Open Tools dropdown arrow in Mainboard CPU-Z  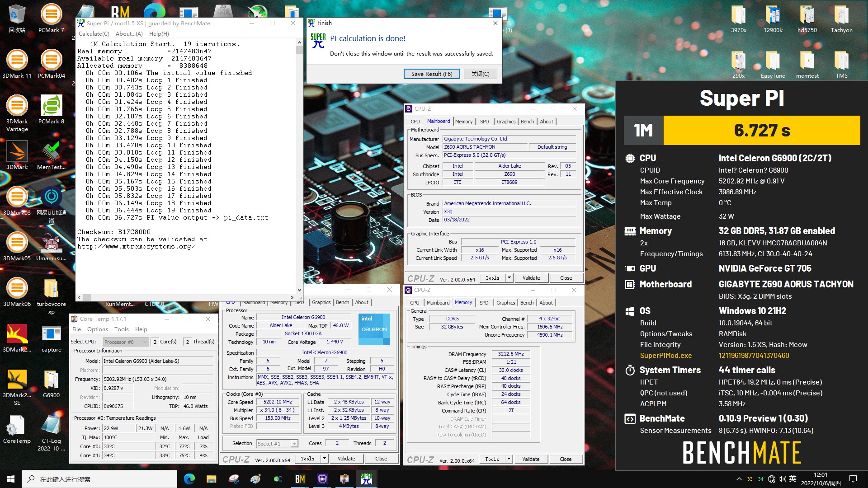(509, 278)
